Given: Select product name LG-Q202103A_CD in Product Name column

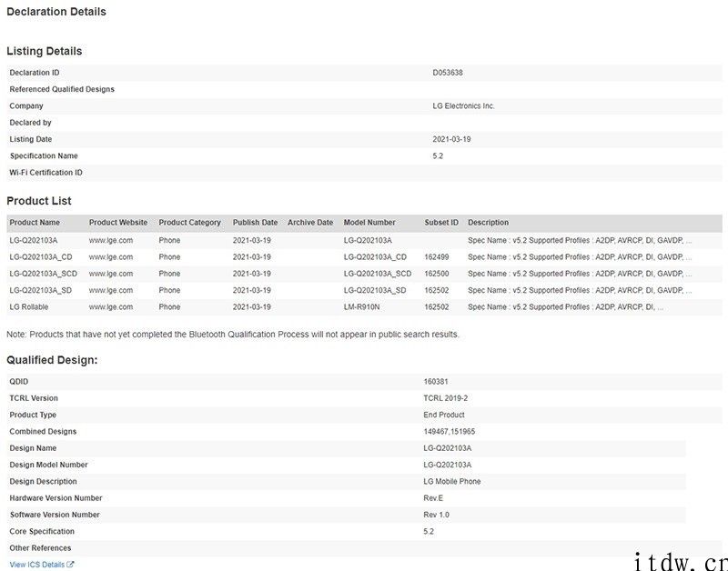Looking at the screenshot, I should (x=41, y=257).
